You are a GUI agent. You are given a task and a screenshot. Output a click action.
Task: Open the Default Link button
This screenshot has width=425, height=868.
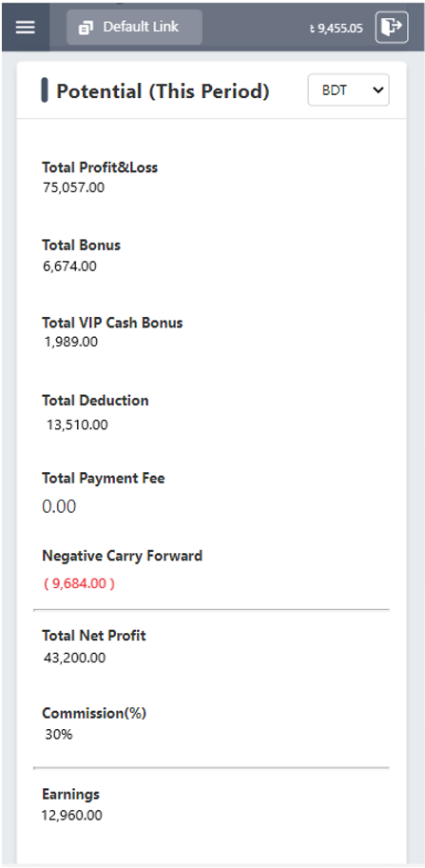(x=134, y=27)
